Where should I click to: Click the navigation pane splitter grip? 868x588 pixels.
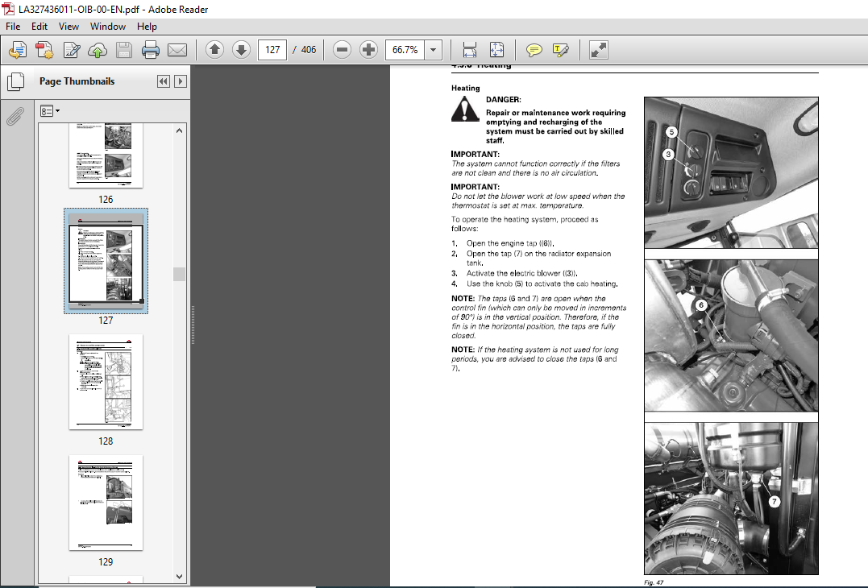click(x=193, y=325)
